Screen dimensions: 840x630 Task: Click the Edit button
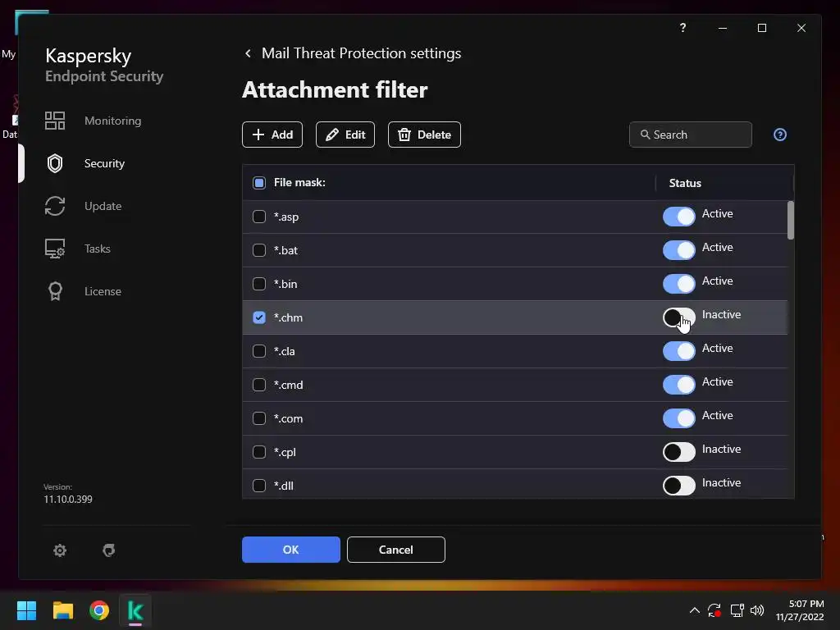click(345, 135)
